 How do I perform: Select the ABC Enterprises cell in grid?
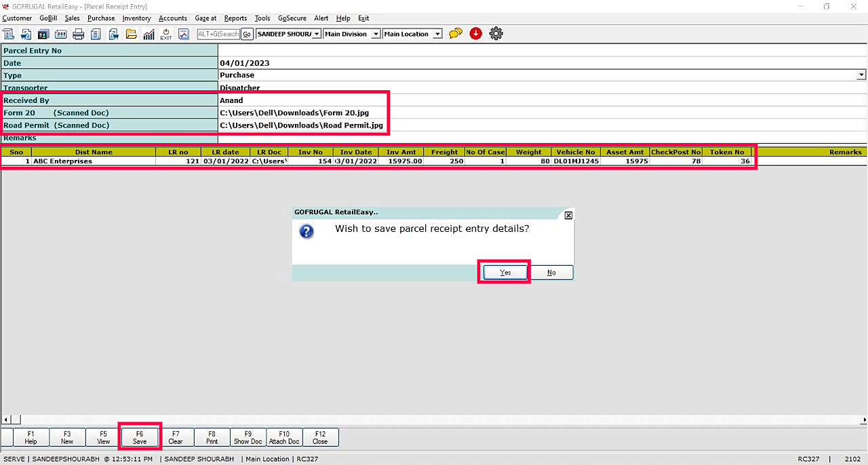pyautogui.click(x=94, y=161)
